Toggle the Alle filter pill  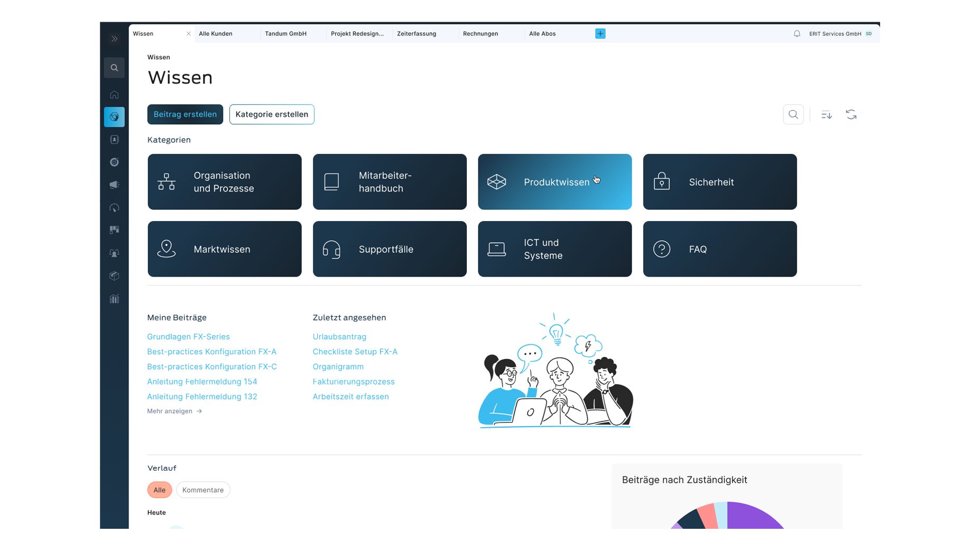click(159, 490)
